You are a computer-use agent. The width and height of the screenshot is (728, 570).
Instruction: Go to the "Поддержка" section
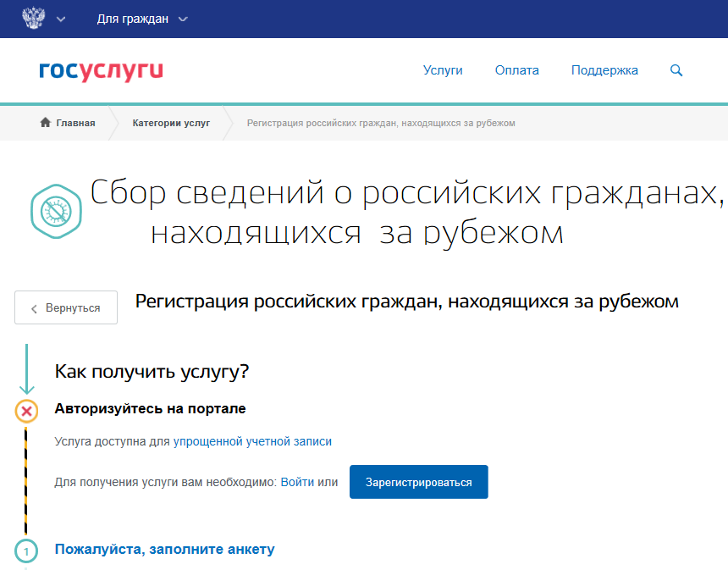pos(604,70)
